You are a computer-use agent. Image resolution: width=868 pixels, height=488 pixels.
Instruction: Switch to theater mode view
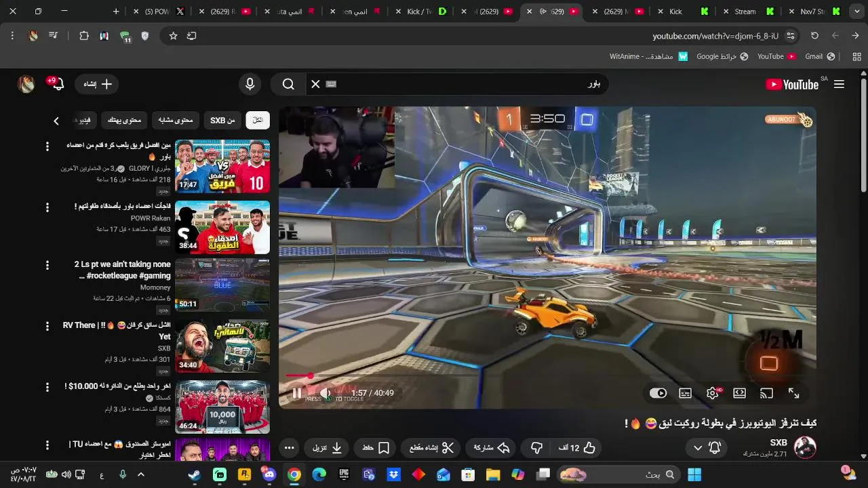(x=740, y=393)
